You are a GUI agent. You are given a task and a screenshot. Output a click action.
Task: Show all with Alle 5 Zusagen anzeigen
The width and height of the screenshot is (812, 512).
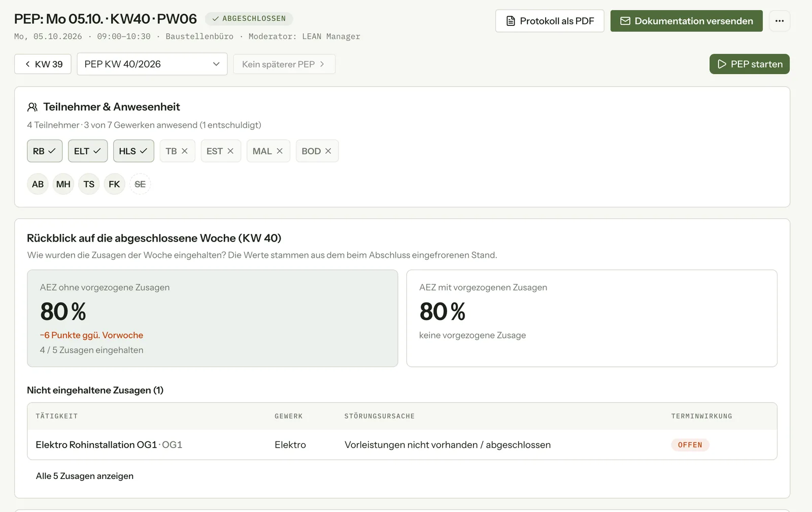(85, 476)
